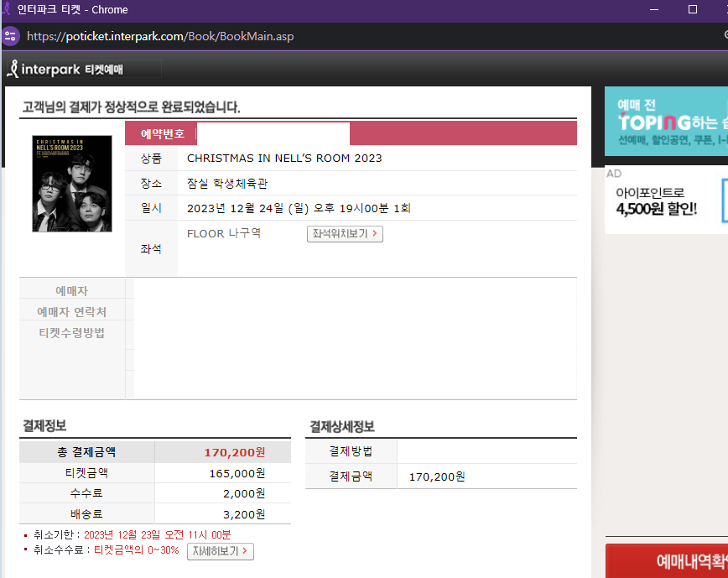
Task: Click the 예약번호 header label
Action: (x=162, y=134)
